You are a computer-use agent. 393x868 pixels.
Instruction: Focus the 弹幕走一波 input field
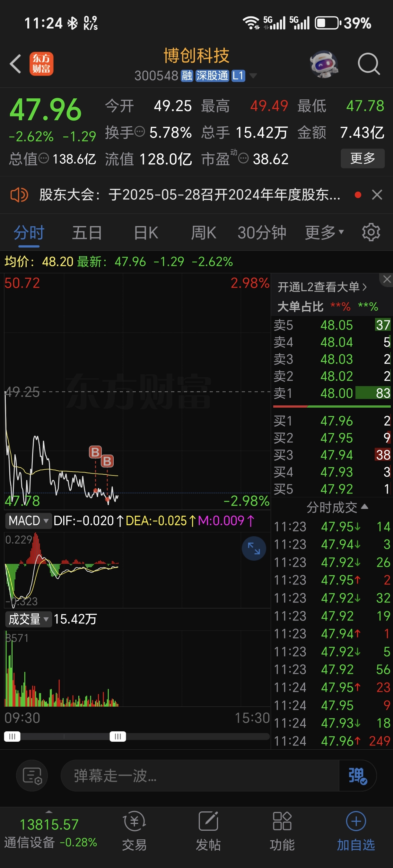point(200,776)
